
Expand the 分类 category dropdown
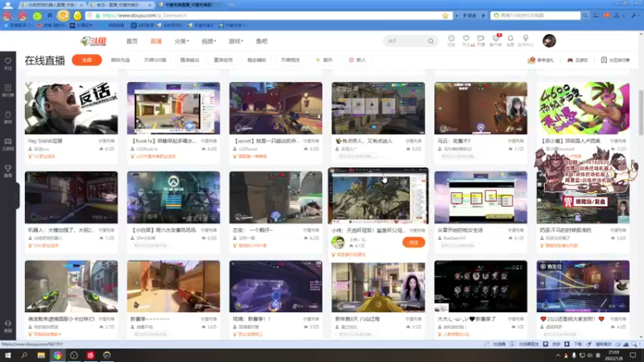click(x=182, y=41)
